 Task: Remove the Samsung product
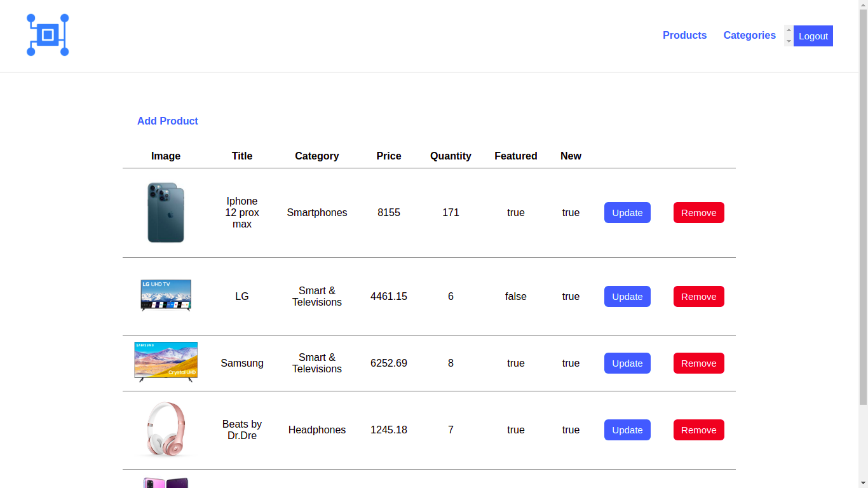click(x=699, y=363)
